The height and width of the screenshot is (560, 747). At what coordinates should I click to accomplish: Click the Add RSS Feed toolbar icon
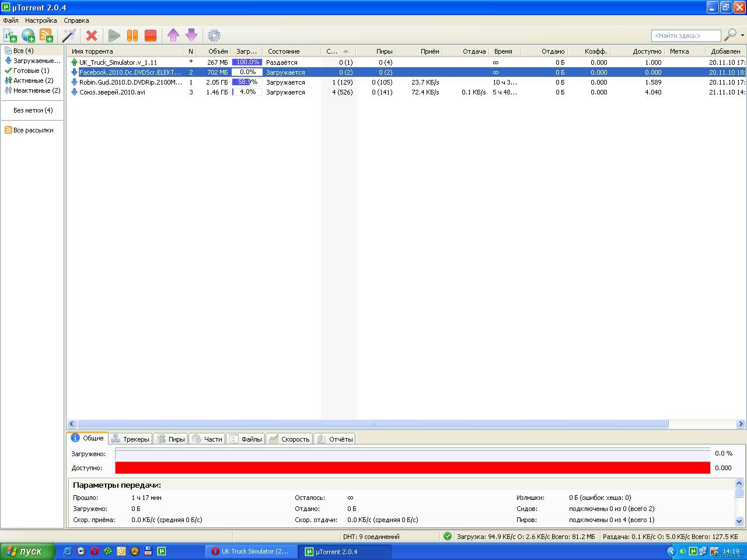coord(46,36)
